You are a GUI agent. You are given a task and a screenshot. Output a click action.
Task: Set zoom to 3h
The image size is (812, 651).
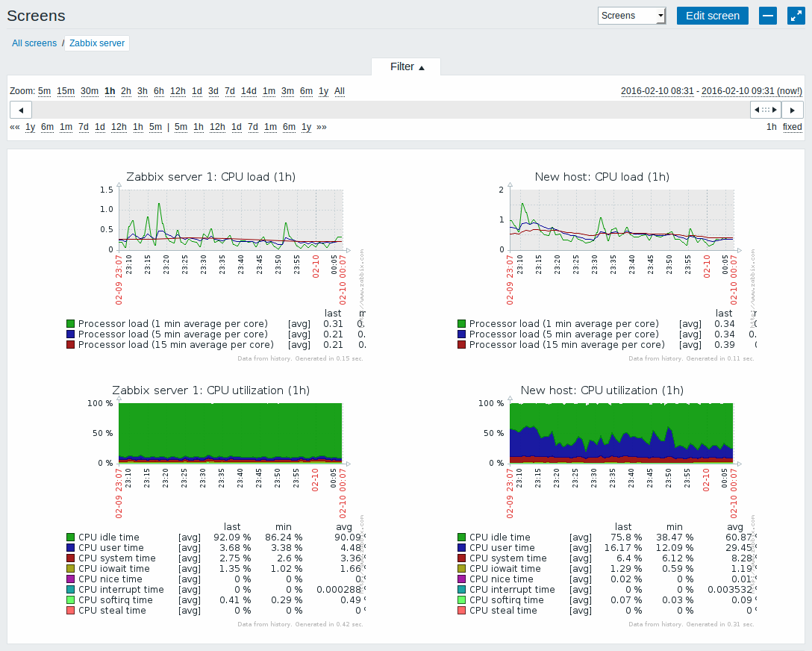pyautogui.click(x=143, y=91)
